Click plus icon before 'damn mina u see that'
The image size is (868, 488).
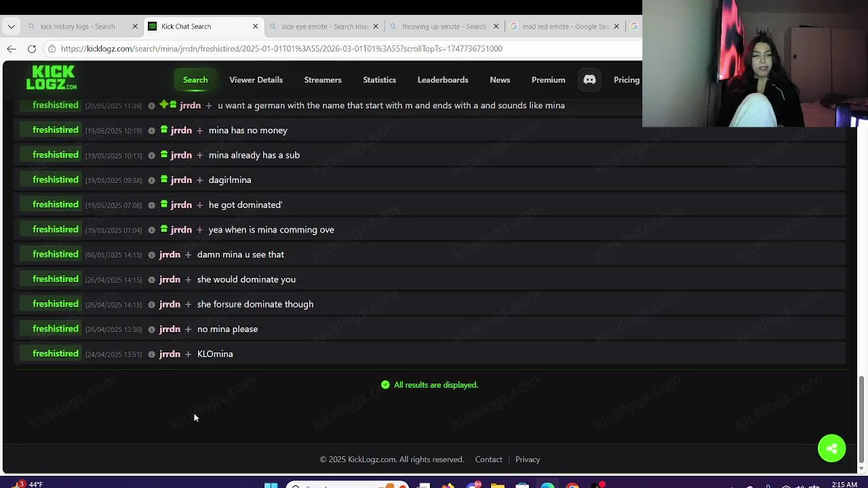(x=188, y=254)
